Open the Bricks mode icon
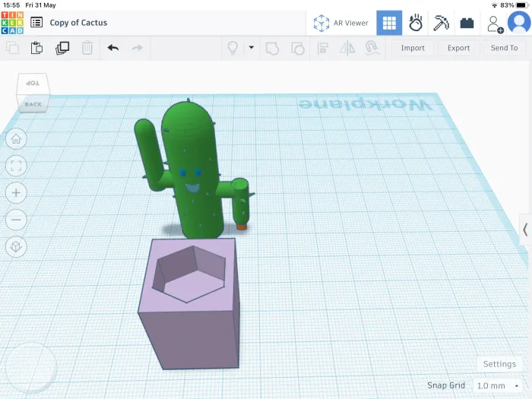This screenshot has width=532, height=399. pyautogui.click(x=467, y=24)
